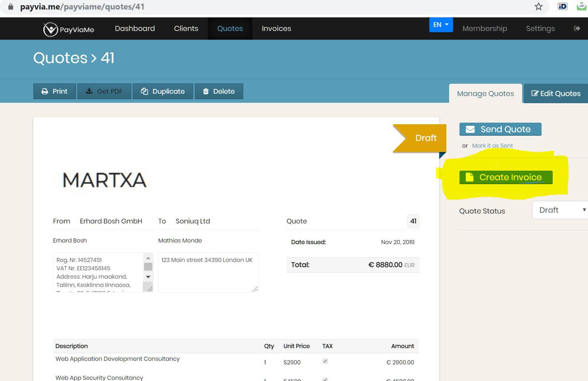Duplicate this quote
Viewport: 588px width, 381px height.
(x=163, y=91)
